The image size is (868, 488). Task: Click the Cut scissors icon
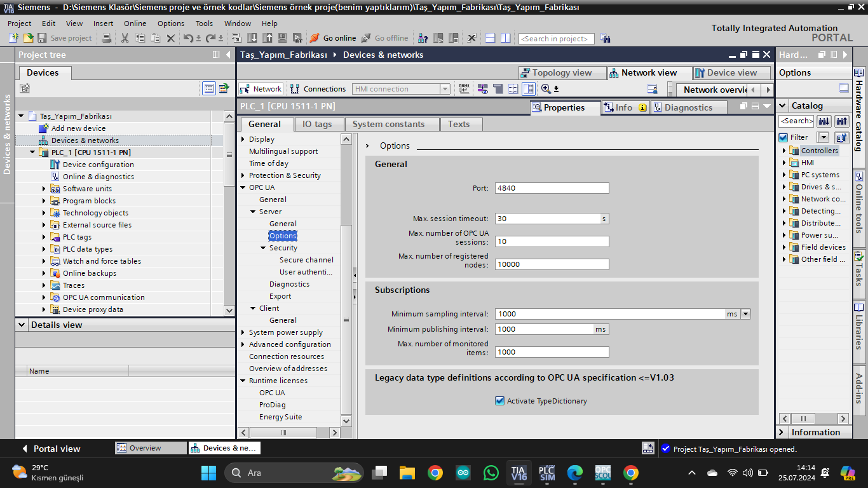tap(125, 38)
